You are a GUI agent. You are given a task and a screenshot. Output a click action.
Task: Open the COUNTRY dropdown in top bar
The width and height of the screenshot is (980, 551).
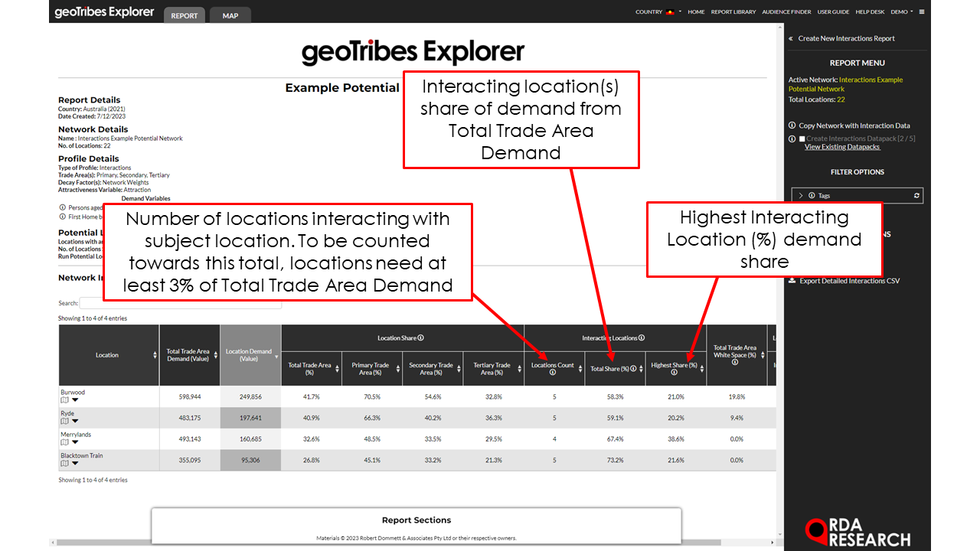[658, 12]
